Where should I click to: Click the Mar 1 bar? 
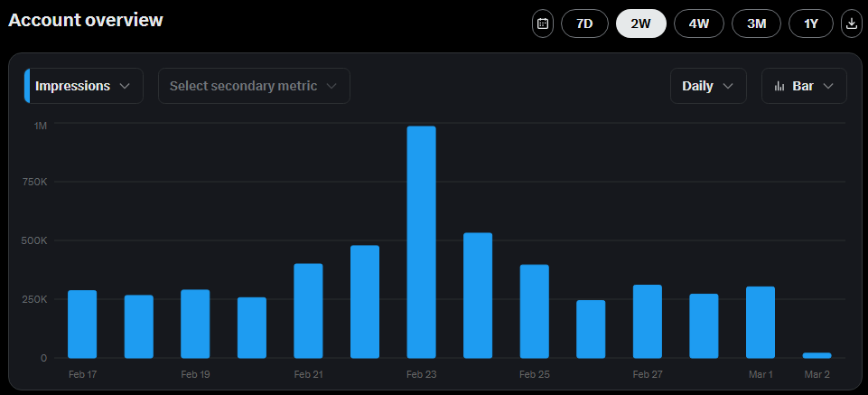point(761,322)
